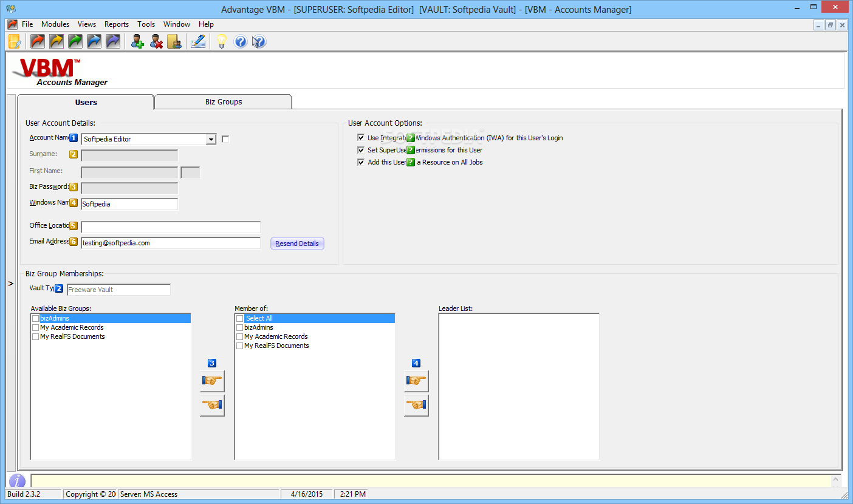853x504 pixels.
Task: Click the yellow notes toolbar icon
Action: tap(15, 41)
